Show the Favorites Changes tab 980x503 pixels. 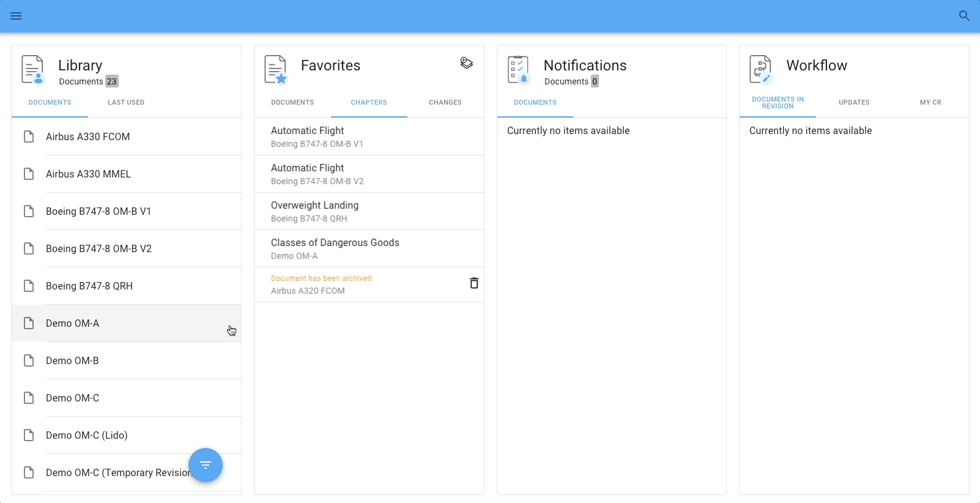[445, 102]
